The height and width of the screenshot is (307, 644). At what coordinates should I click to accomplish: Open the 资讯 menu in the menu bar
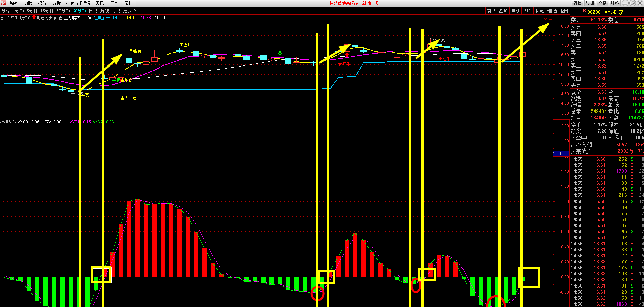point(100,3)
